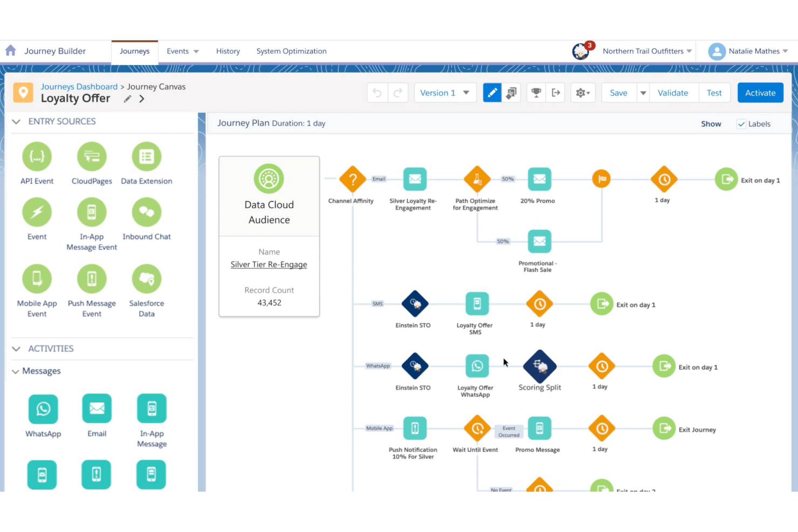Open the Save options dropdown arrow
798x532 pixels.
[643, 93]
